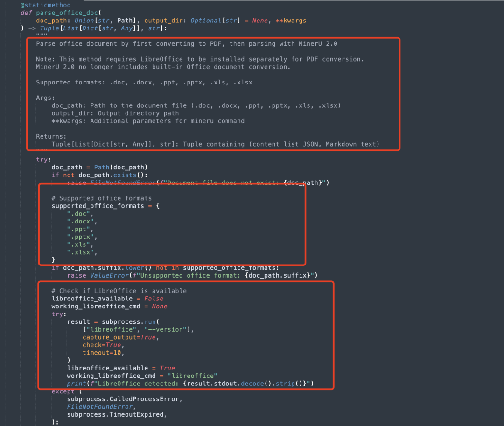Click the capture_output=True argument
The height and width of the screenshot is (426, 504).
click(x=119, y=337)
